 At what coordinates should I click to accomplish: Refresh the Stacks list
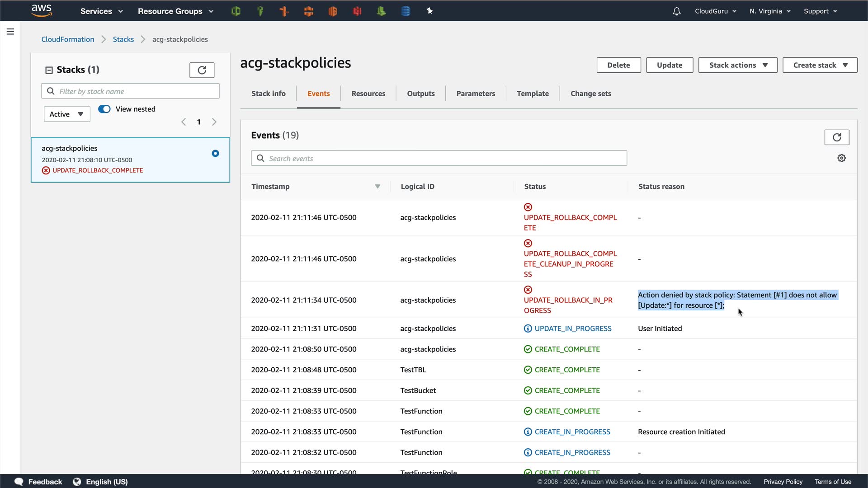202,70
